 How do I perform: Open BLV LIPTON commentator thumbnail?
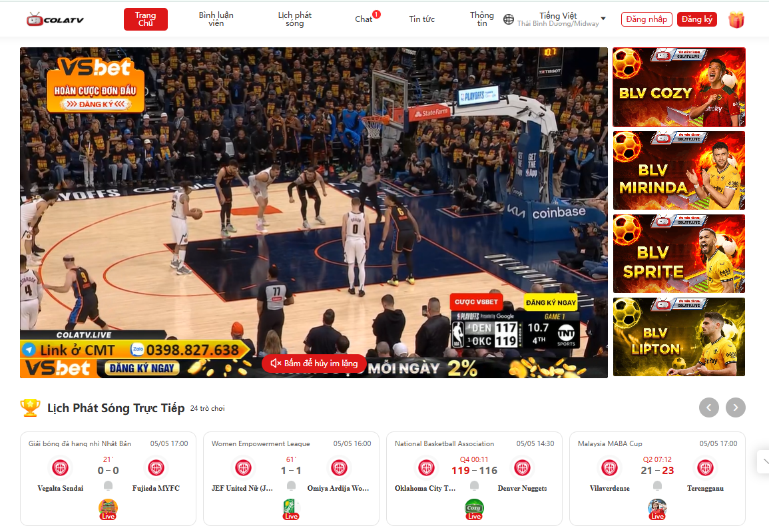tap(678, 338)
